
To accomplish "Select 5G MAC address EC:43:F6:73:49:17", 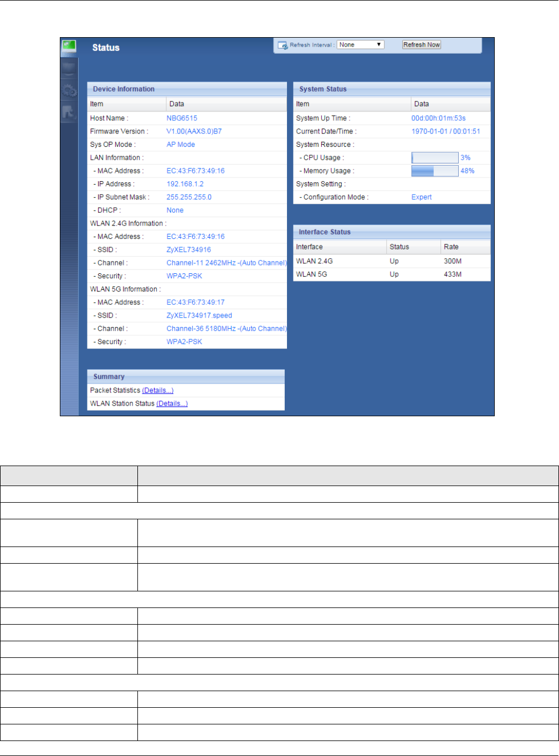I will pos(196,303).
